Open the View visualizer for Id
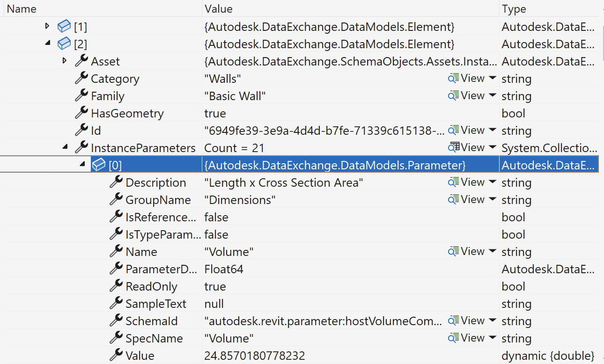This screenshot has width=604, height=364. click(466, 131)
